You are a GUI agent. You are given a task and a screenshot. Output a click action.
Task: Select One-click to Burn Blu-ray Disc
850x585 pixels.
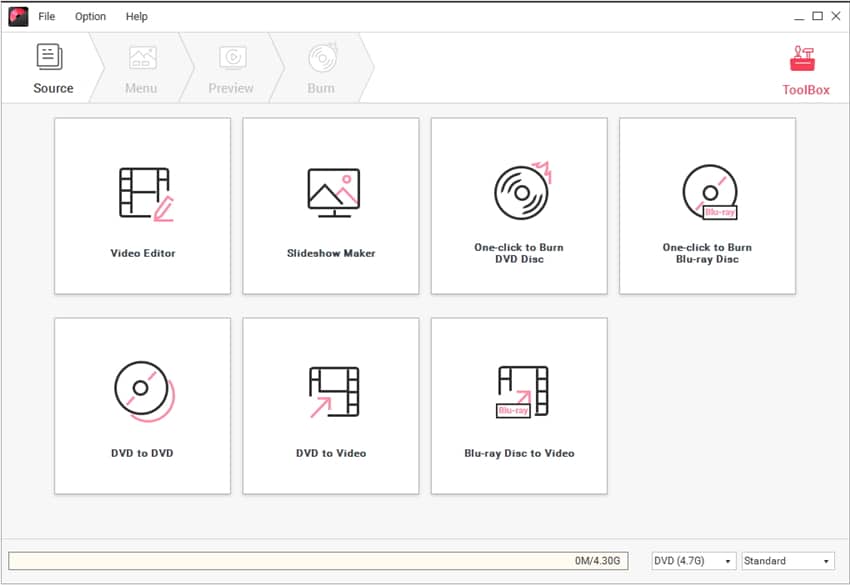(707, 206)
